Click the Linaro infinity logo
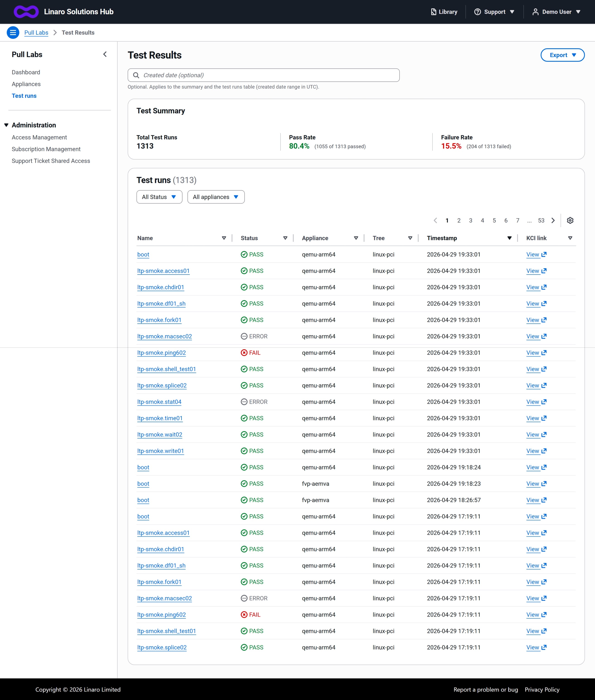Viewport: 595px width, 700px height. click(26, 12)
